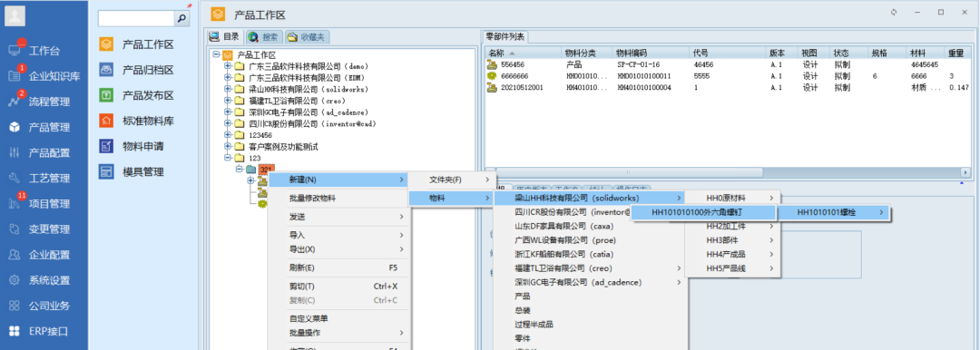Switch to the 搜索 tab
The width and height of the screenshot is (980, 350).
pyautogui.click(x=264, y=37)
